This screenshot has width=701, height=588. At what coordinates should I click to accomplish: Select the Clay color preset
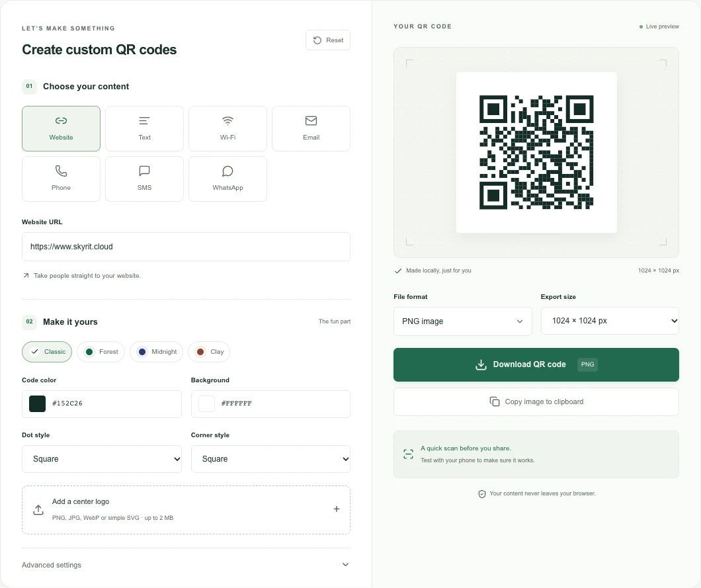coord(209,352)
